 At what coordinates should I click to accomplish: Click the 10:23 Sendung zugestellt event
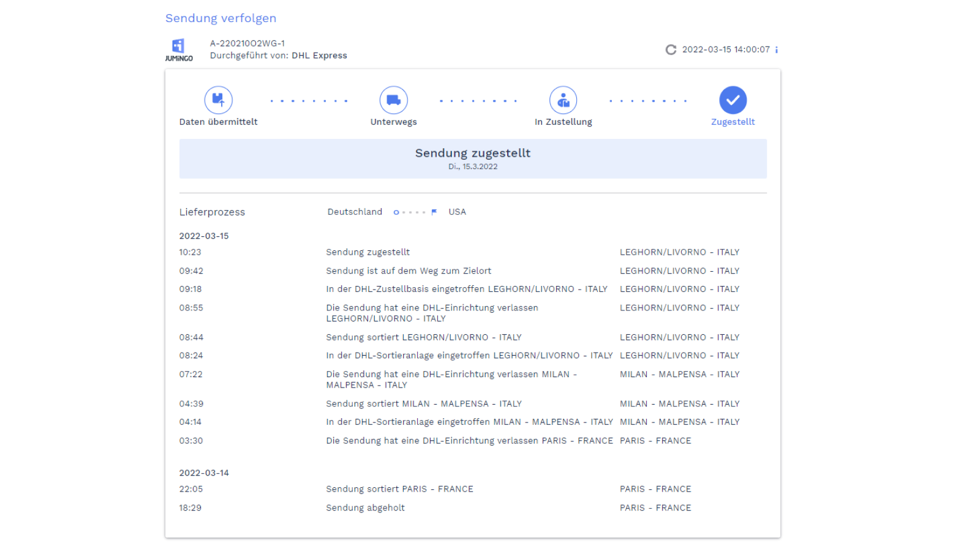(368, 252)
